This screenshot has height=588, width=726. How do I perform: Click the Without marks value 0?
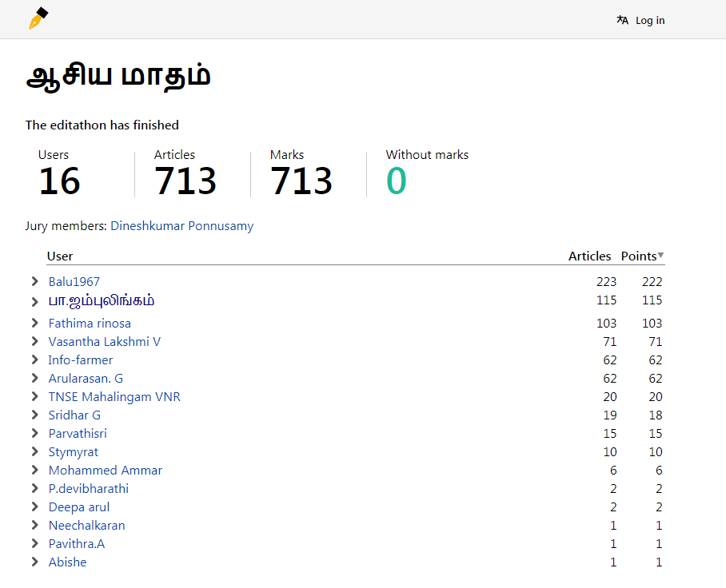[397, 181]
